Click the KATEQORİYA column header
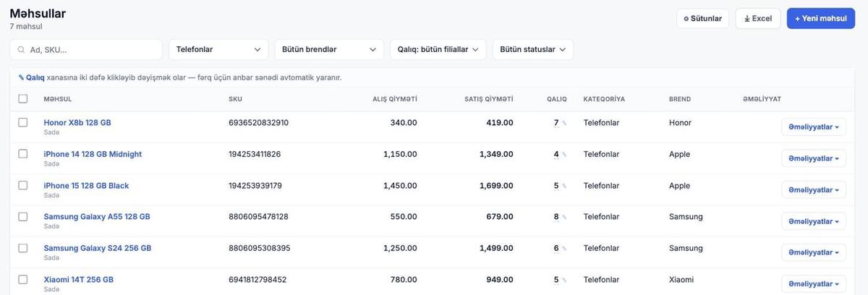This screenshot has width=868, height=295. point(604,99)
